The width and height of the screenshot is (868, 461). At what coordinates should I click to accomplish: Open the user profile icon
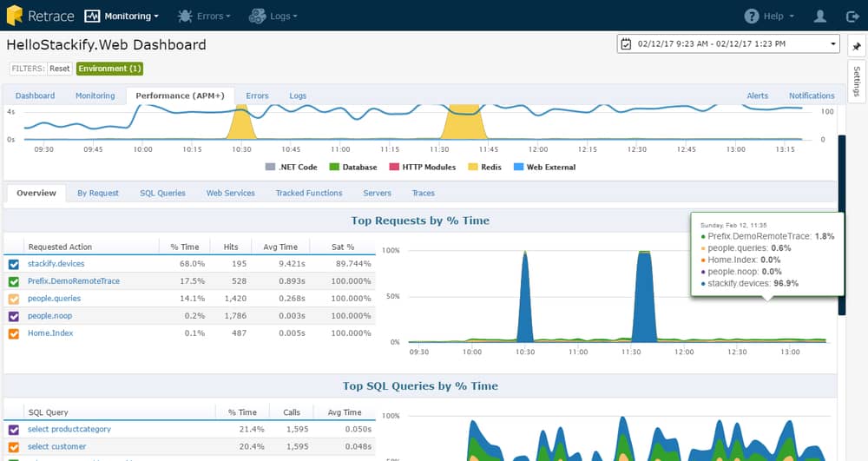820,16
